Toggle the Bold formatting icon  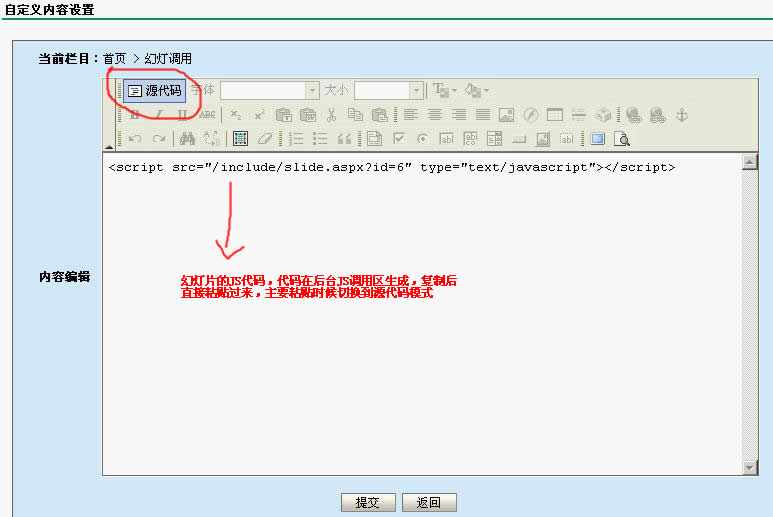tap(134, 115)
